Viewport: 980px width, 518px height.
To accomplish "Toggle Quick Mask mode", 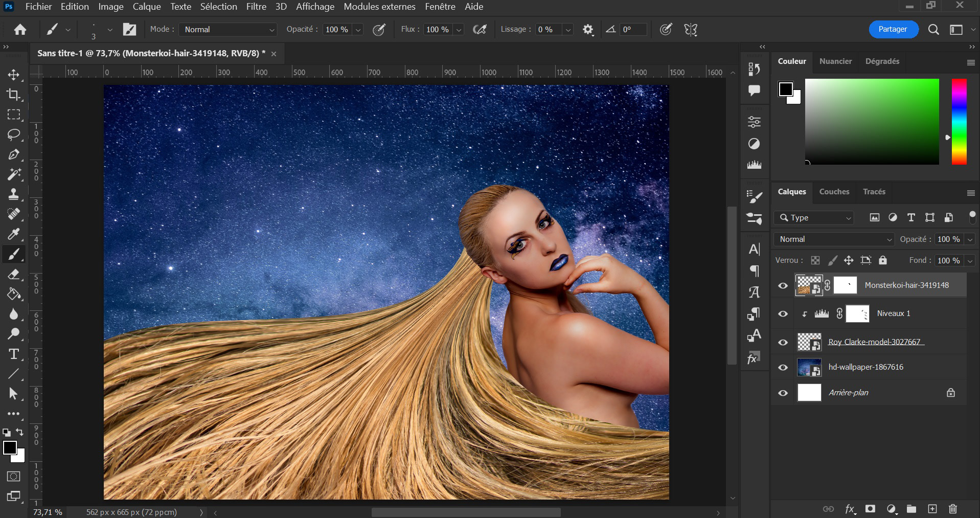I will tap(14, 477).
